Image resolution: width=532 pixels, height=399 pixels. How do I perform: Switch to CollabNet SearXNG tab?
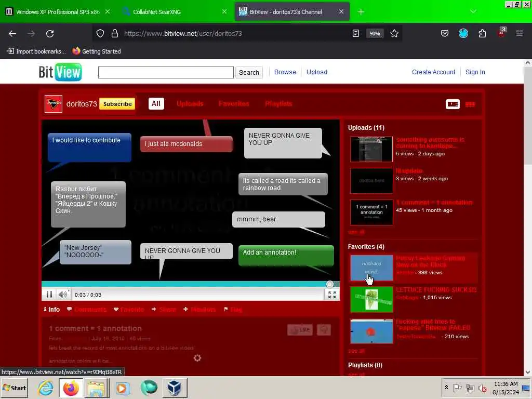click(174, 12)
